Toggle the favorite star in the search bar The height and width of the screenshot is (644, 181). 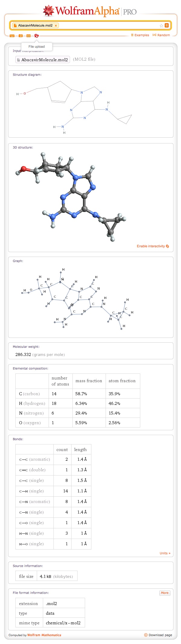(x=161, y=26)
